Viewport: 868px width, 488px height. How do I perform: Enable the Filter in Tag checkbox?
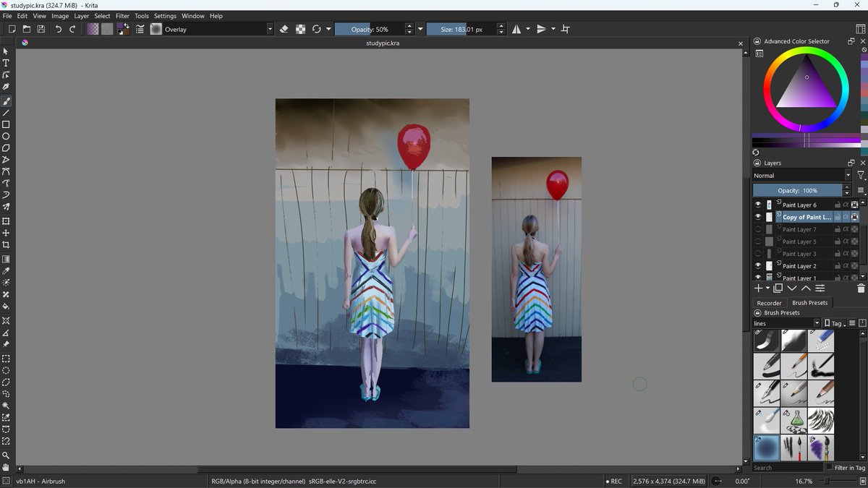829,468
